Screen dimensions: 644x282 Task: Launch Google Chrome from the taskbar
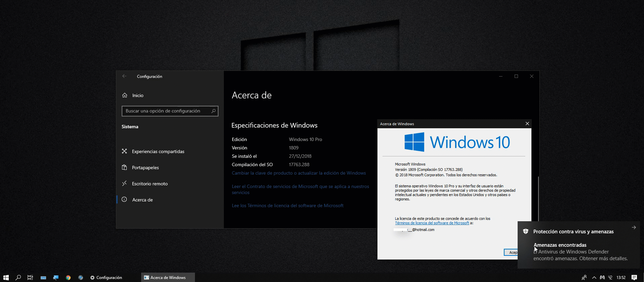tap(68, 278)
